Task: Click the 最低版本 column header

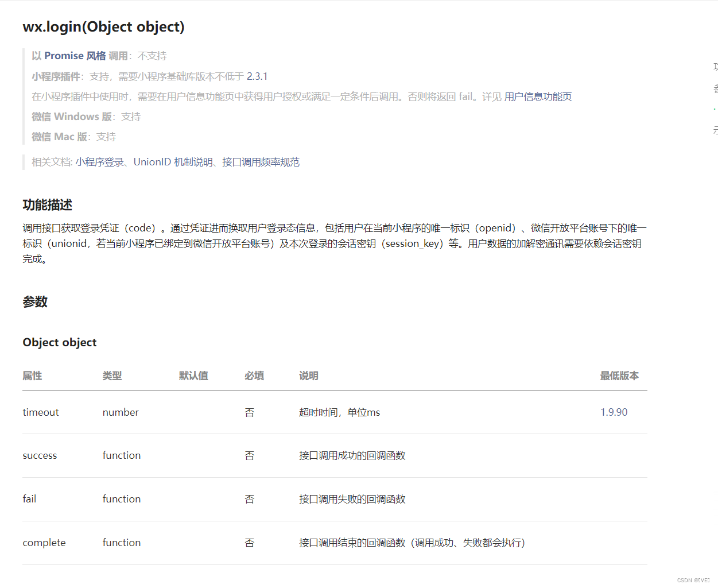Action: pyautogui.click(x=619, y=376)
